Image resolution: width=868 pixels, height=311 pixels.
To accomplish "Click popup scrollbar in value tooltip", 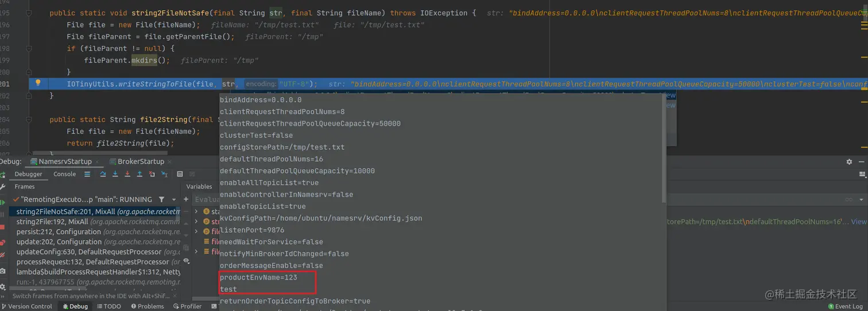I will pyautogui.click(x=664, y=149).
